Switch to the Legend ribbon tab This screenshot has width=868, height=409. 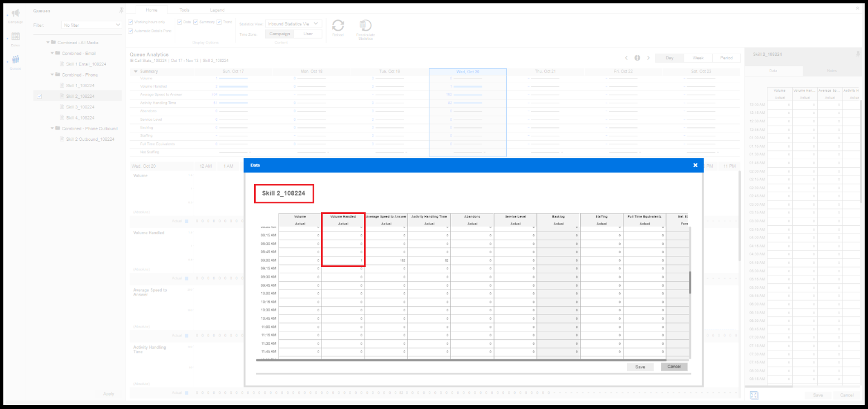coord(217,10)
